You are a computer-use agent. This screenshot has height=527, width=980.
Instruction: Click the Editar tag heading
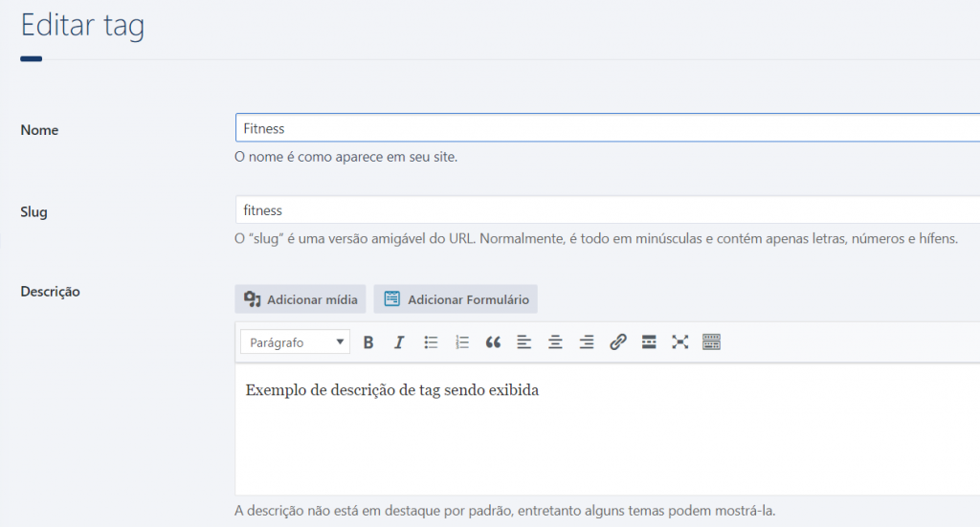coord(82,26)
